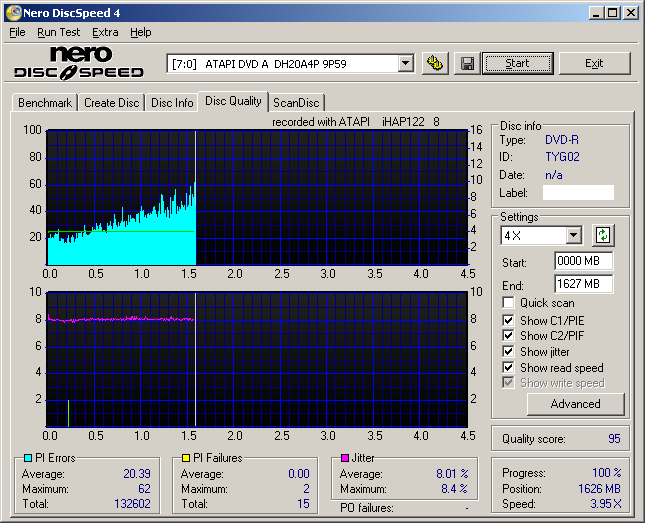This screenshot has height=523, width=645.
Task: Disable Show read speed checkbox
Action: click(x=508, y=367)
